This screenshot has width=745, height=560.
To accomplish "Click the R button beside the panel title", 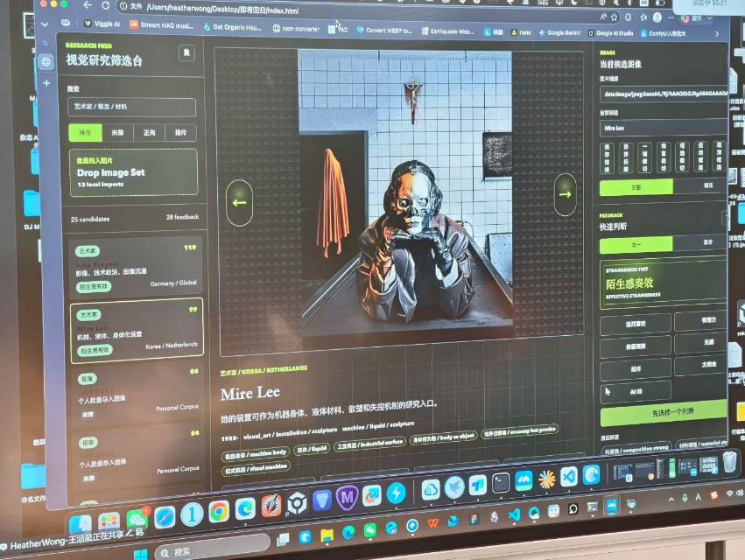I will click(x=186, y=53).
